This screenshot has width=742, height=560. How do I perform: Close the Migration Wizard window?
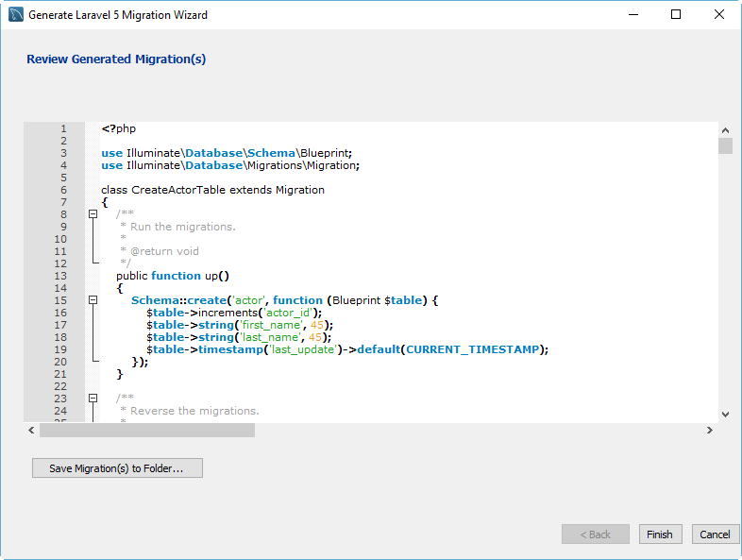coord(718,15)
